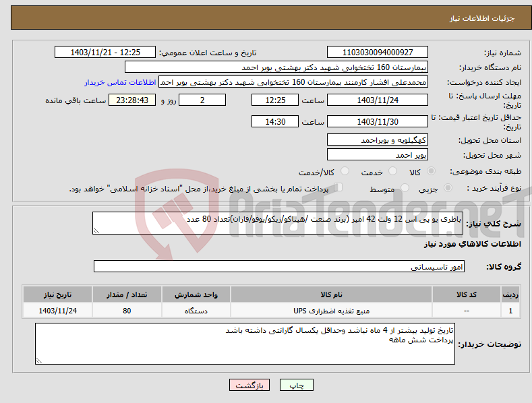The width and height of the screenshot is (532, 403).
Task: Click remaining days field showing 2
Action: pyautogui.click(x=202, y=100)
